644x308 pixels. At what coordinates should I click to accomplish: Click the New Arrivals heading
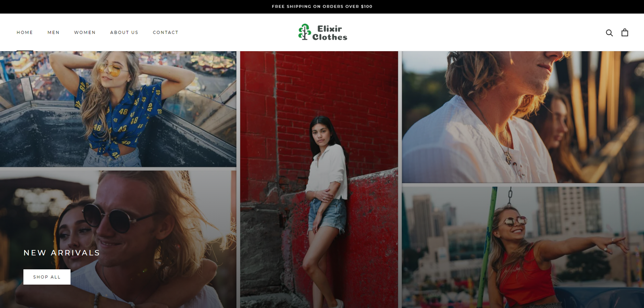pos(62,253)
